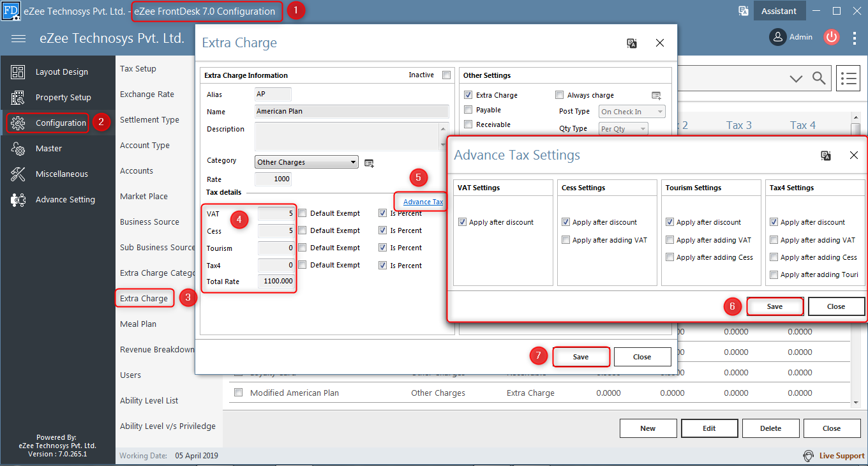
Task: Toggle the Inactive checkbox
Action: pyautogui.click(x=446, y=75)
